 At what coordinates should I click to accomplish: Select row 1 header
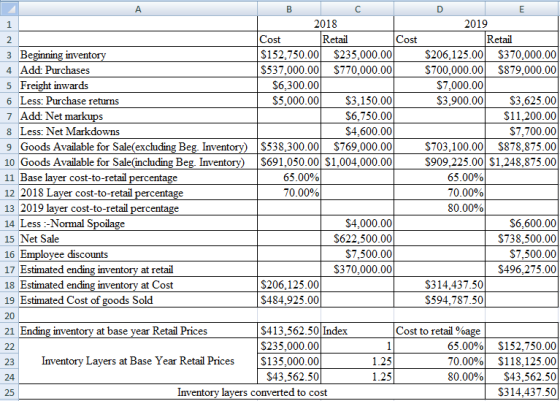click(9, 24)
